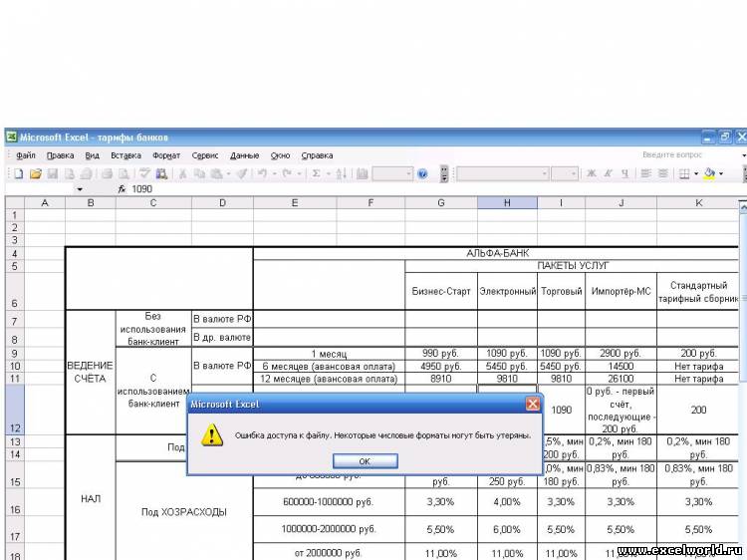This screenshot has width=747, height=560.
Task: Select the Format Painter brush
Action: [242, 173]
